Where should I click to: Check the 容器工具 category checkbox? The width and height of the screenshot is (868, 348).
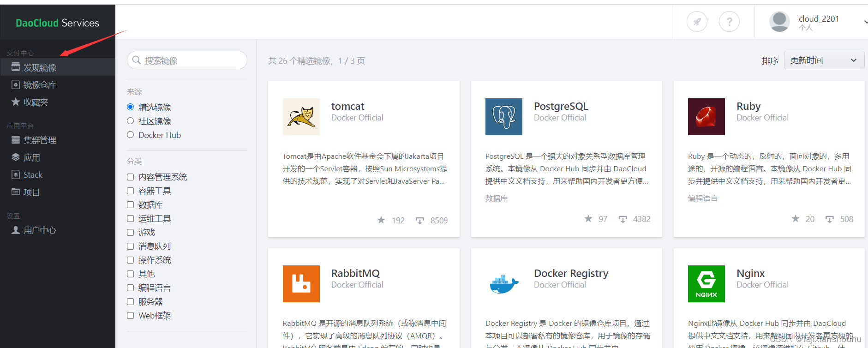pos(131,191)
